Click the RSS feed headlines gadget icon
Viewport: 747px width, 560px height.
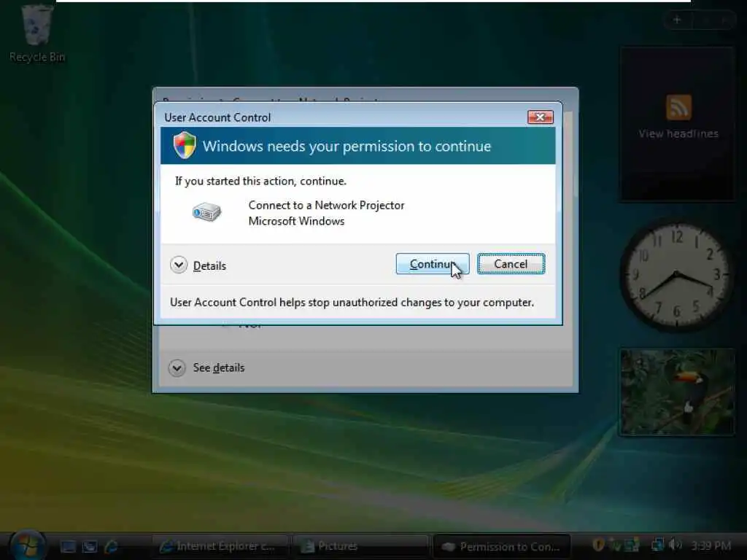[x=678, y=107]
